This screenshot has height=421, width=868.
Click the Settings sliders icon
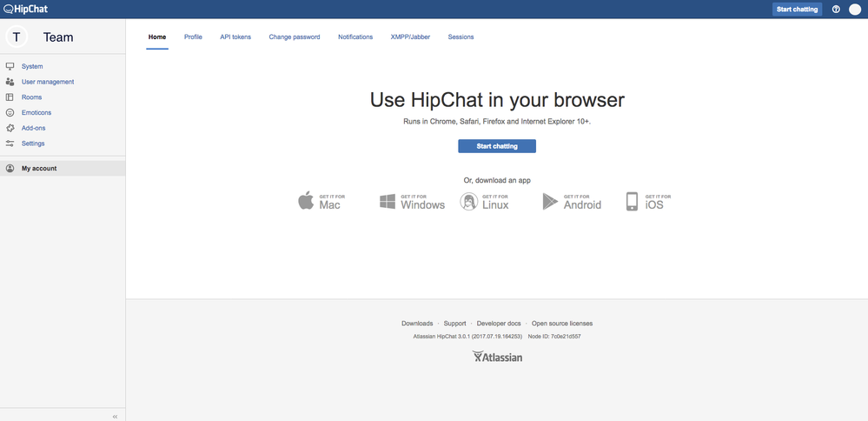coord(10,144)
